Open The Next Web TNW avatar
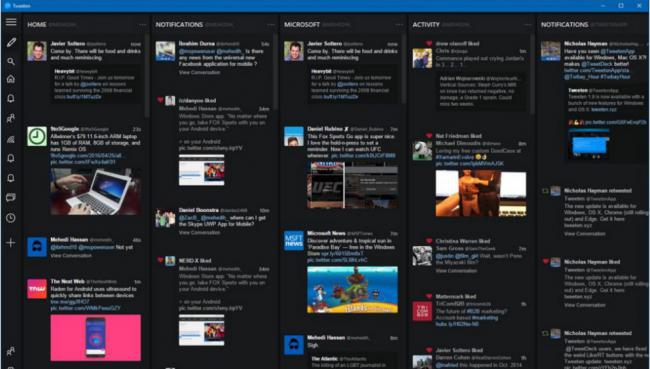This screenshot has height=369, width=650. 37,289
